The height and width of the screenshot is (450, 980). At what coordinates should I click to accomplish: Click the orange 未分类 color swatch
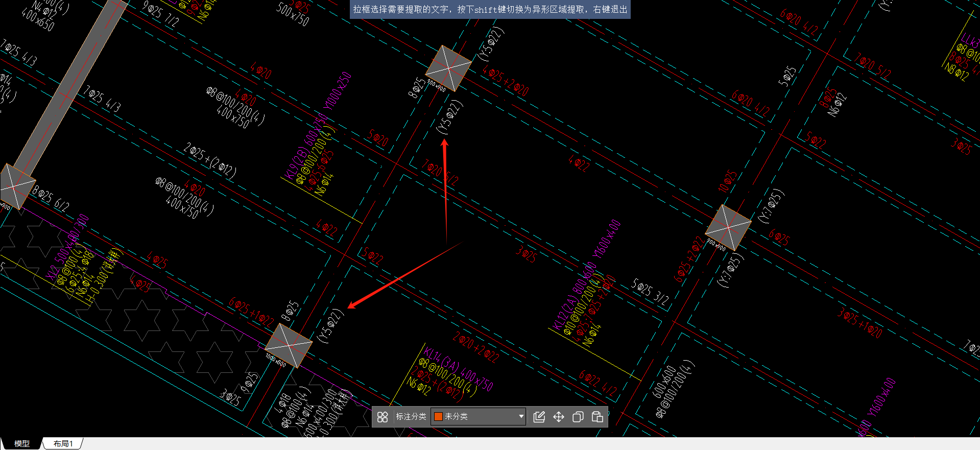438,416
